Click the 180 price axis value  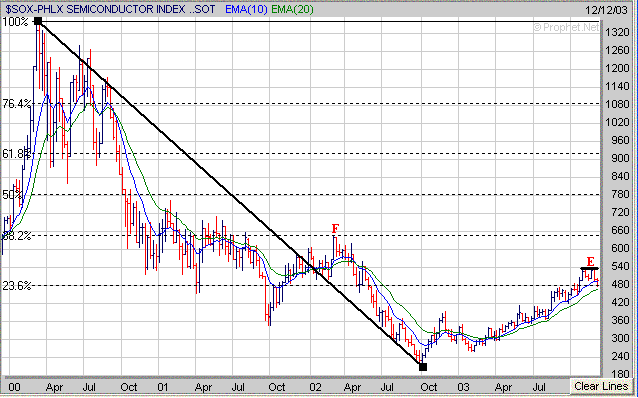point(620,374)
